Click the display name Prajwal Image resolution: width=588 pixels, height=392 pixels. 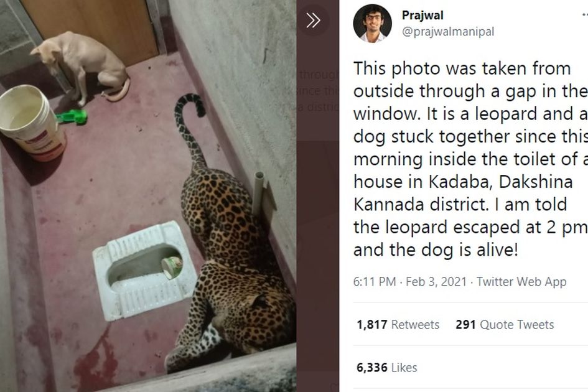tap(422, 16)
